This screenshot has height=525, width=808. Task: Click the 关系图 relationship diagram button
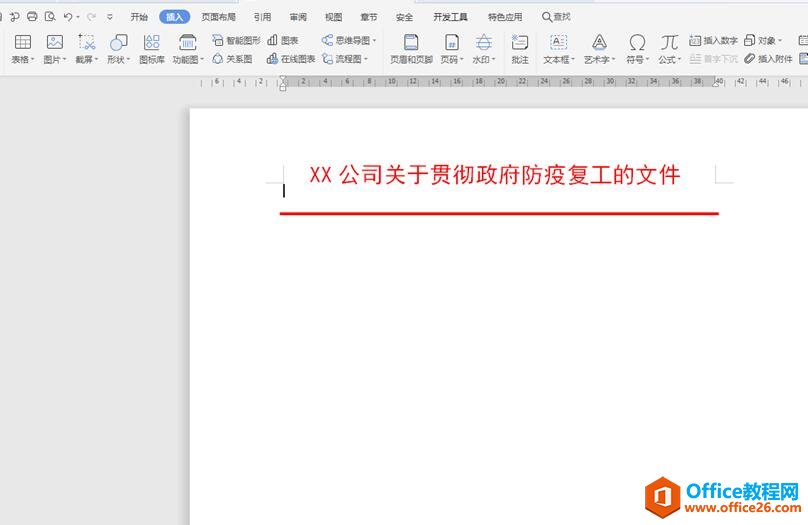pyautogui.click(x=232, y=59)
